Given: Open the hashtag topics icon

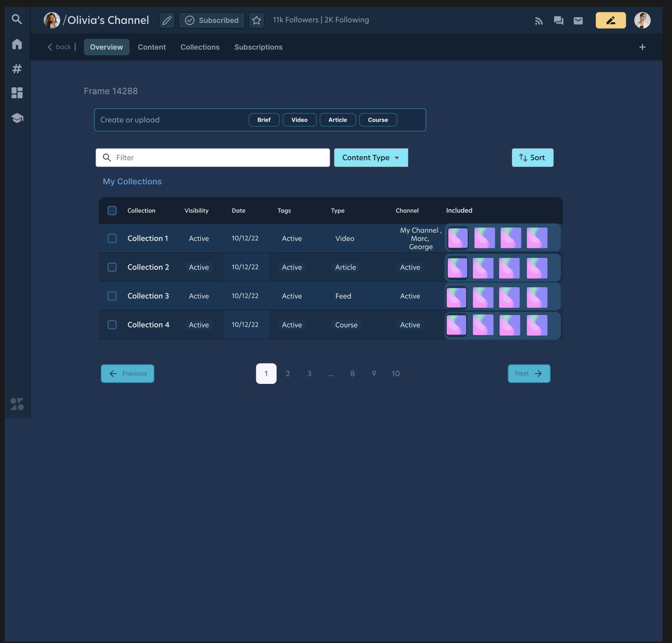Looking at the screenshot, I should [17, 68].
